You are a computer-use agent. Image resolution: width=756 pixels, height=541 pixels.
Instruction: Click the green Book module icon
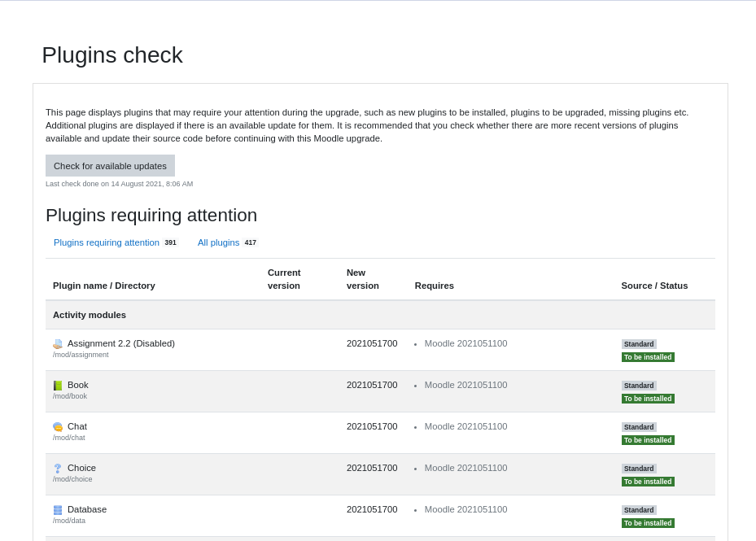(x=58, y=386)
